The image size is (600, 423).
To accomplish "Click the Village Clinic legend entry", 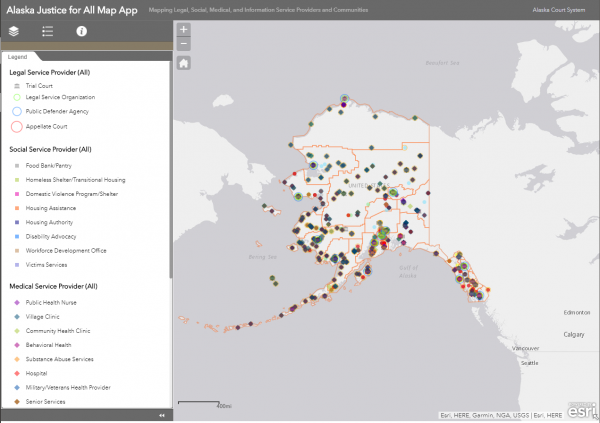I will (42, 316).
